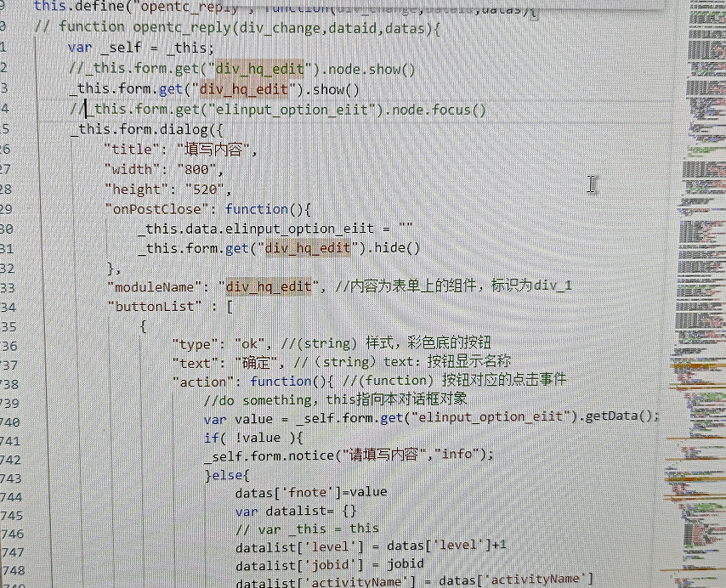The height and width of the screenshot is (588, 726).
Task: Click the commented opentc_reply function declaration line
Action: [x=237, y=28]
